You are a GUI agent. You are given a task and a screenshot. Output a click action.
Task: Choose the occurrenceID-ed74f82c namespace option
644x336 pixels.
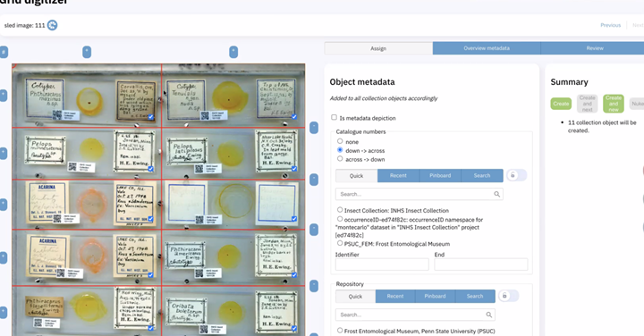pyautogui.click(x=340, y=219)
